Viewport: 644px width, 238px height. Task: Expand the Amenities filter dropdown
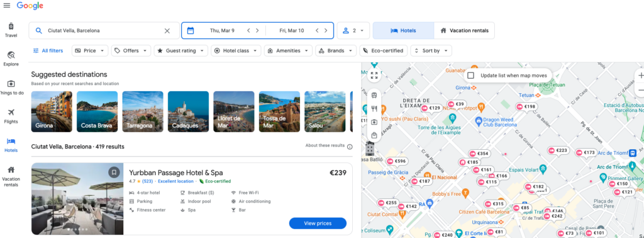(x=288, y=50)
